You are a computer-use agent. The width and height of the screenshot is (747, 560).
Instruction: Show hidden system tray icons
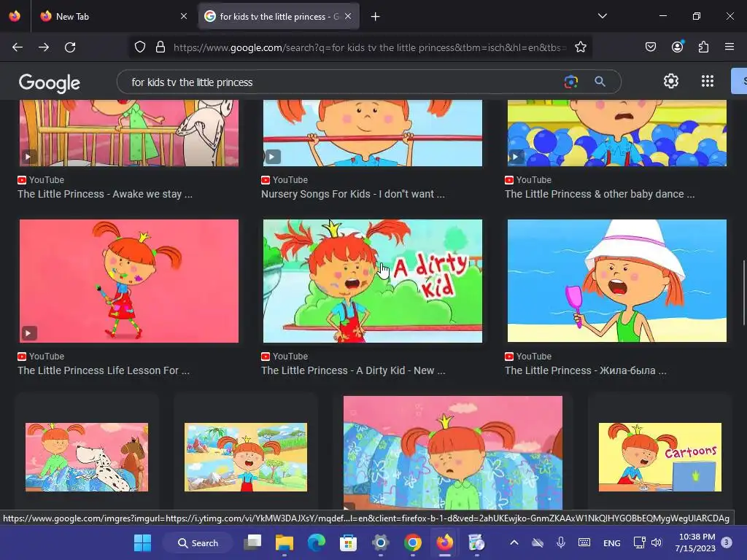(514, 542)
